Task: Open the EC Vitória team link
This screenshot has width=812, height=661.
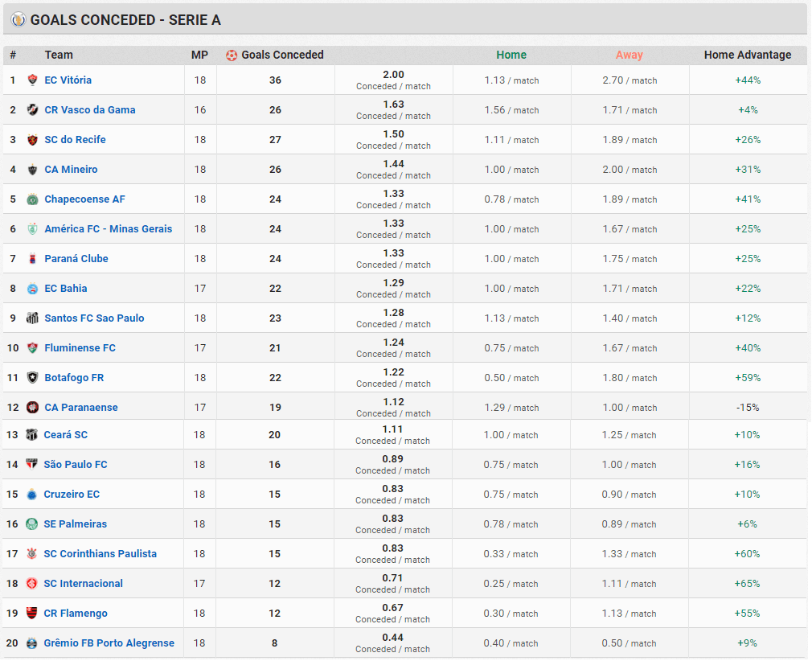Action: coord(68,80)
